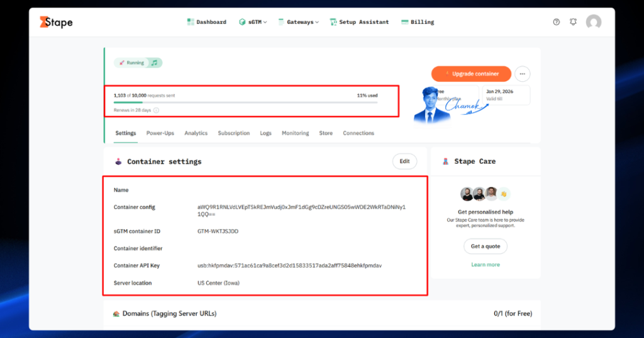The width and height of the screenshot is (644, 338).
Task: Click the Stape logo
Action: (56, 22)
